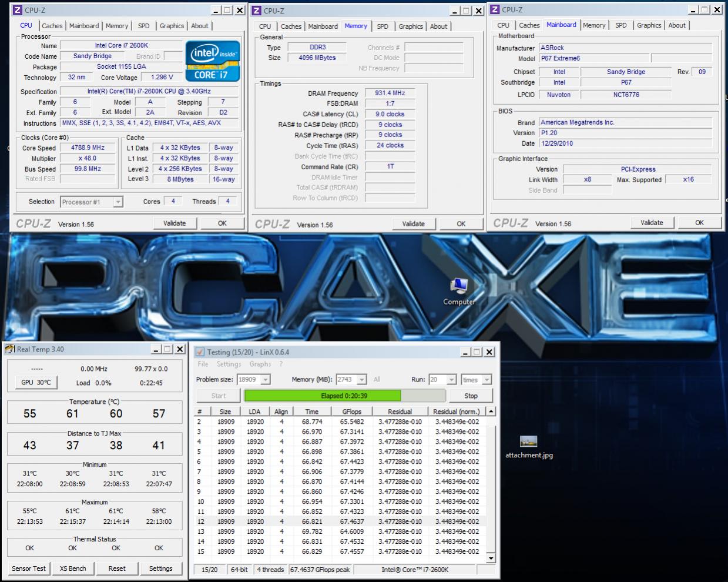
Task: Open the Computer desktop icon
Action: pyautogui.click(x=458, y=287)
